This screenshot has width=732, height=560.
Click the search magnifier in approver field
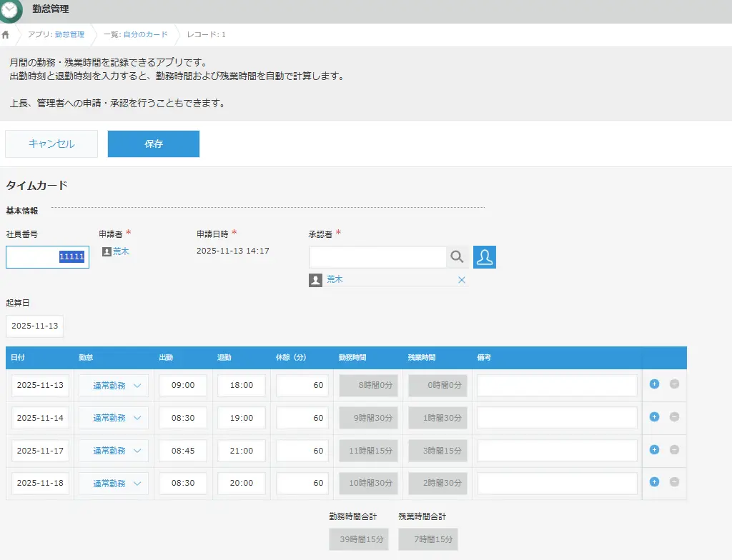click(457, 257)
